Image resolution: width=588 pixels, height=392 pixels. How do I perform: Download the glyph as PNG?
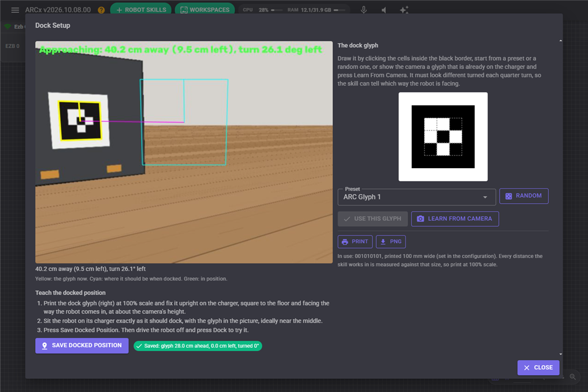390,242
